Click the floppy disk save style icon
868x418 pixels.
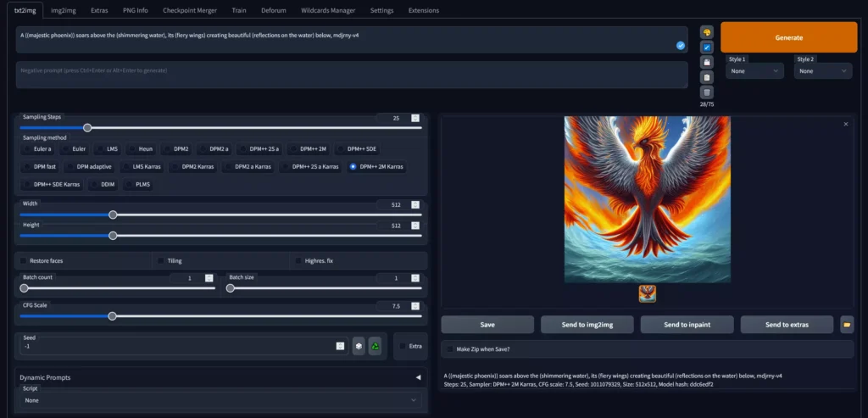coord(707,62)
